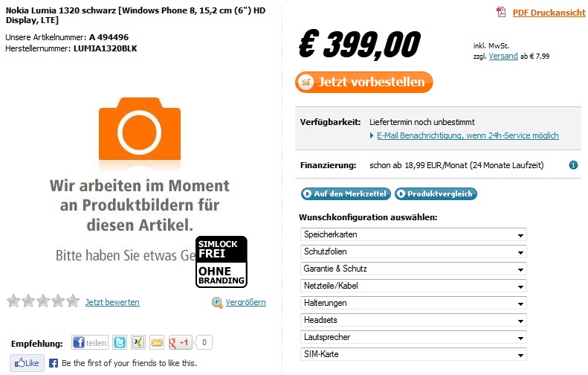Recommend the product by email envelope icon
This screenshot has width=588, height=375.
click(157, 342)
